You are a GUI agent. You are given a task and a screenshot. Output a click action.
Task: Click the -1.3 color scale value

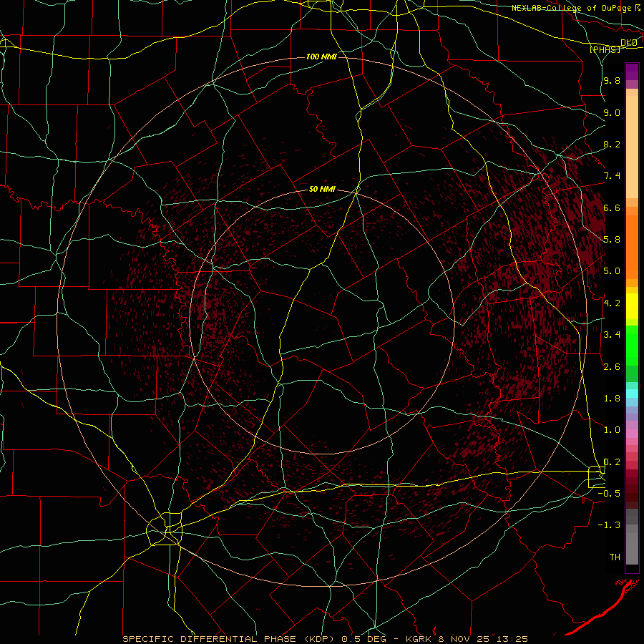coord(609,525)
